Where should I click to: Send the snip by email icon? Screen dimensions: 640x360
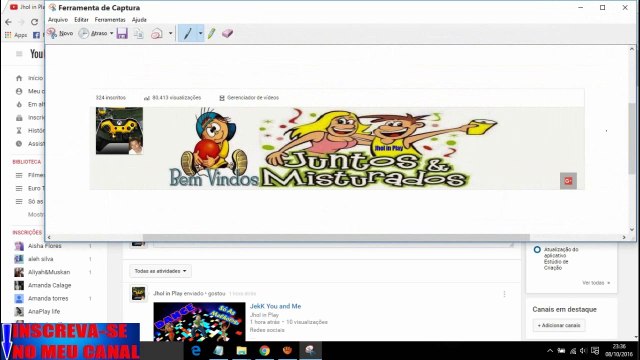tap(157, 33)
